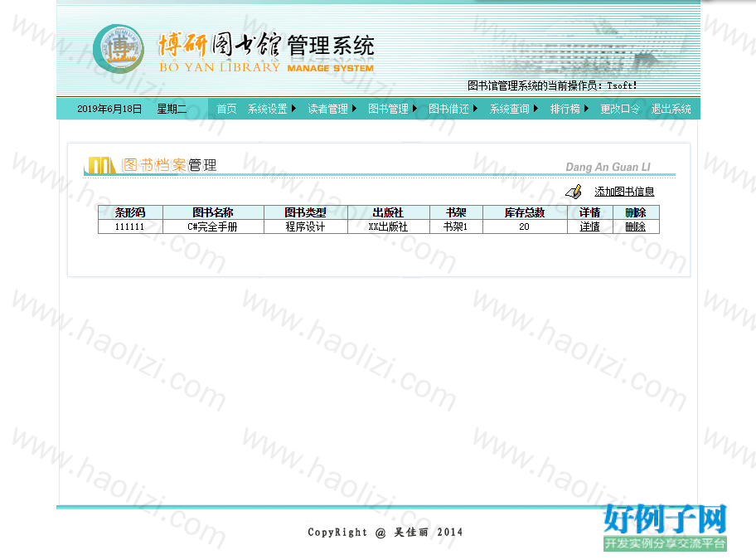
Task: Open the 图书管理 menu
Action: tap(388, 109)
